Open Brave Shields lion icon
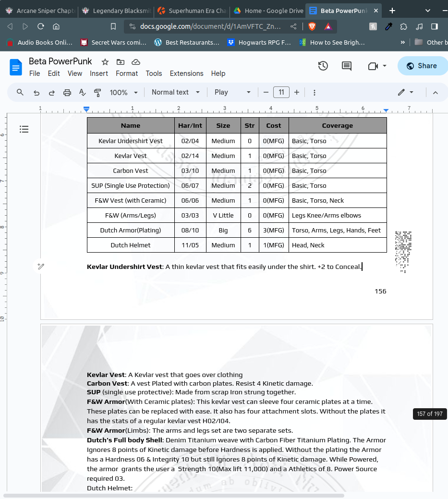 [x=312, y=26]
